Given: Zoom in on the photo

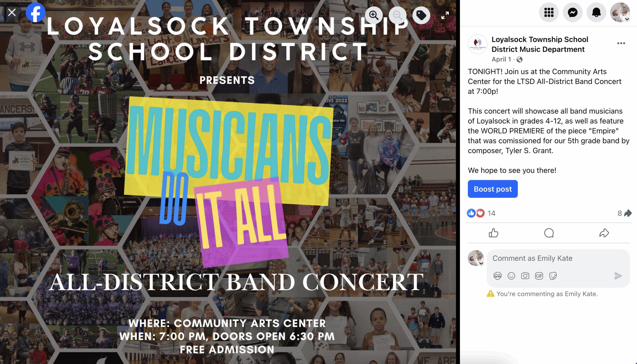Looking at the screenshot, I should click(373, 15).
